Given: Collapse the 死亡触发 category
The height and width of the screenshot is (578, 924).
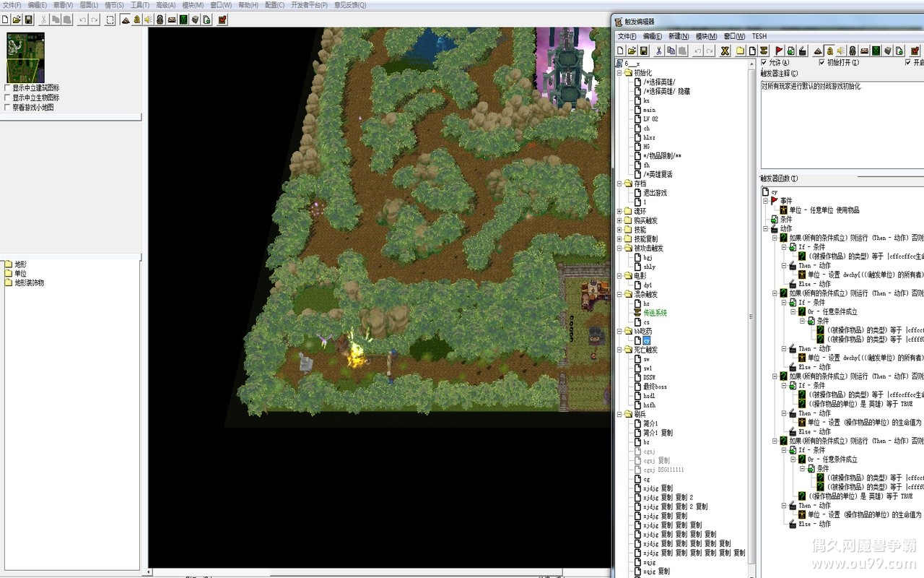Looking at the screenshot, I should coord(619,350).
